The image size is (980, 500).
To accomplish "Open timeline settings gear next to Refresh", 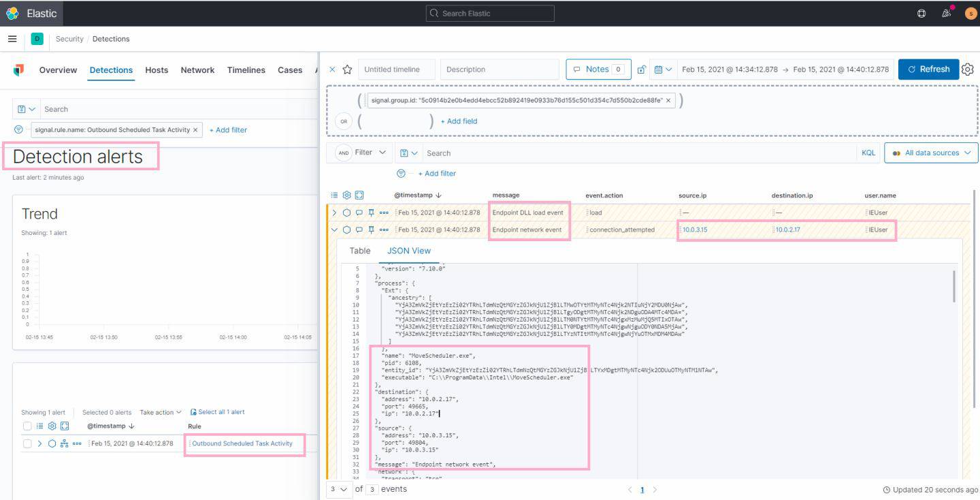I will click(x=967, y=69).
